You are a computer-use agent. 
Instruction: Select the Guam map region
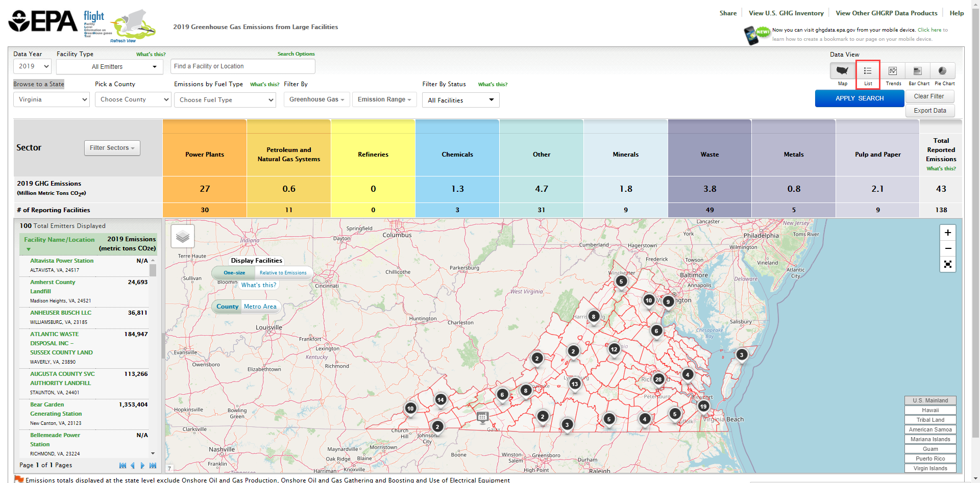pos(930,449)
